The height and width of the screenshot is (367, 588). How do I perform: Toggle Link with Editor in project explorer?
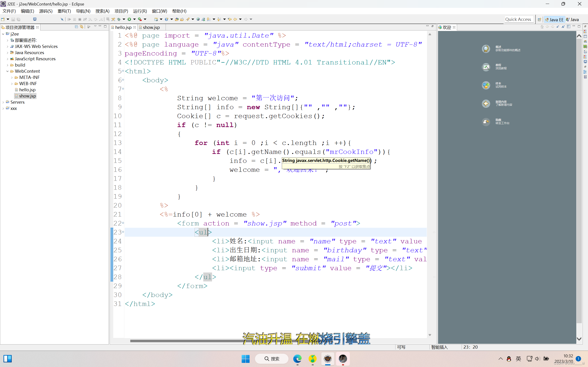(82, 27)
